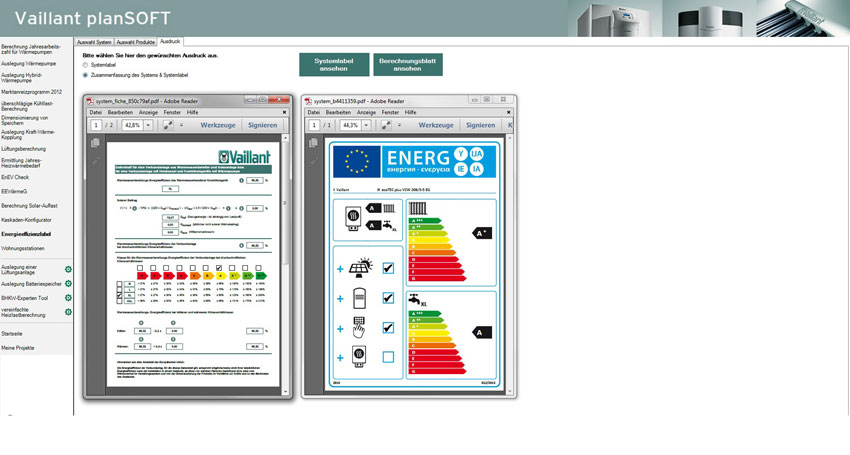
Task: Click the solar collector icon on energy label
Action: pyautogui.click(x=360, y=268)
